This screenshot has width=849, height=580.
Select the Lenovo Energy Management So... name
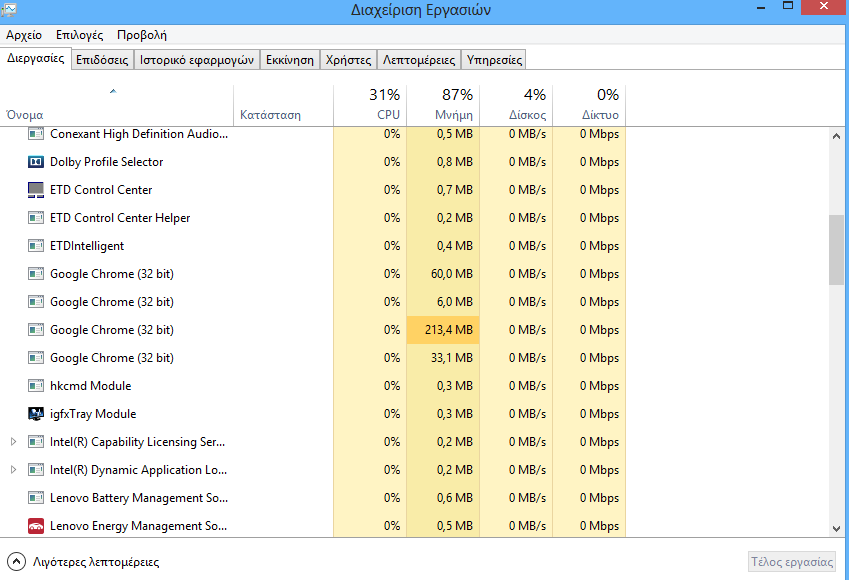coord(139,526)
